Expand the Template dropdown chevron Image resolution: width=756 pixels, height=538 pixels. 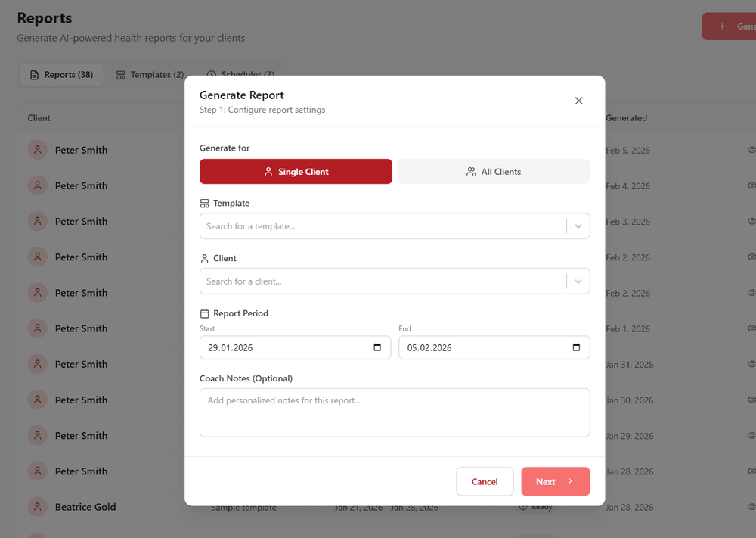click(x=578, y=226)
